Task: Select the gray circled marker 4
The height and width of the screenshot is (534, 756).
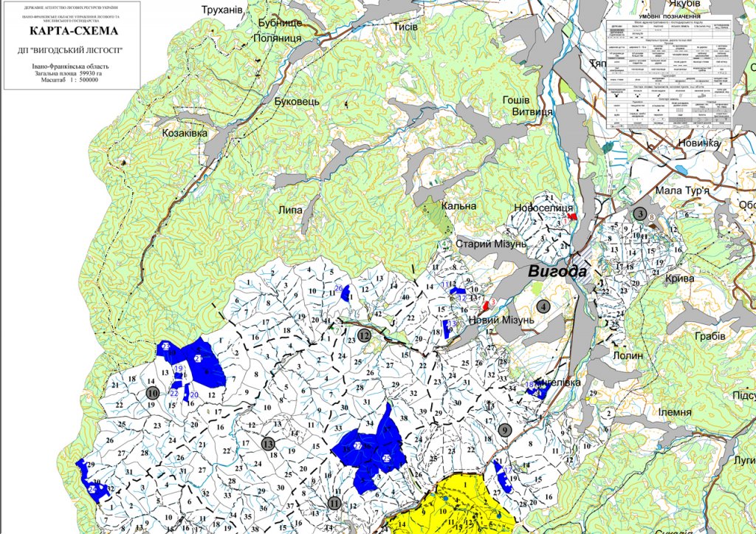Action: coord(543,306)
